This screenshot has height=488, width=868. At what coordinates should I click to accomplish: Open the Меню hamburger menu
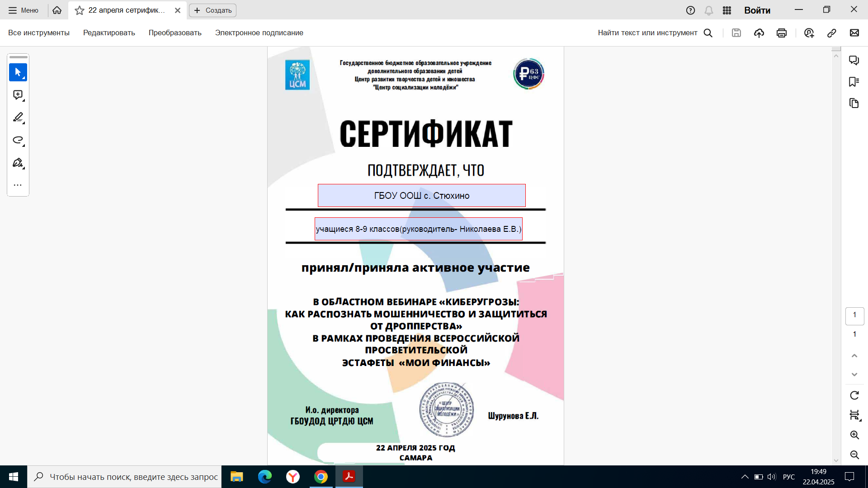pyautogui.click(x=24, y=10)
